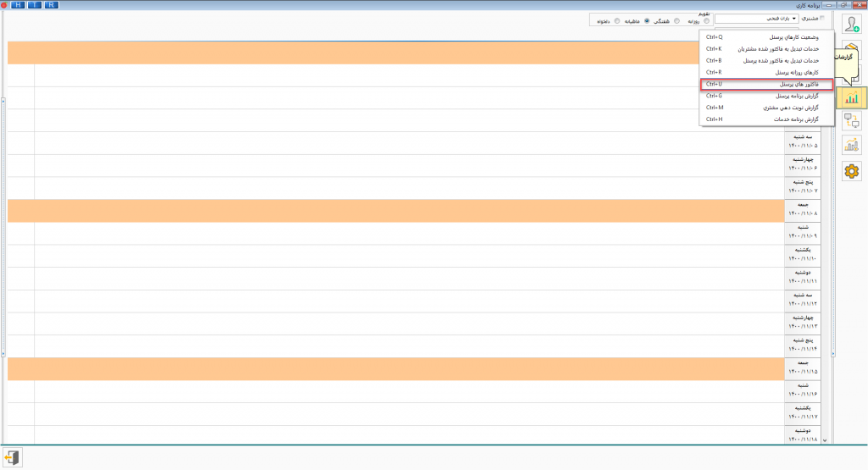Choose وضعیت کارهای پرسنل (Ctrl+Q) menu item
This screenshot has width=868, height=470.
pyautogui.click(x=766, y=37)
